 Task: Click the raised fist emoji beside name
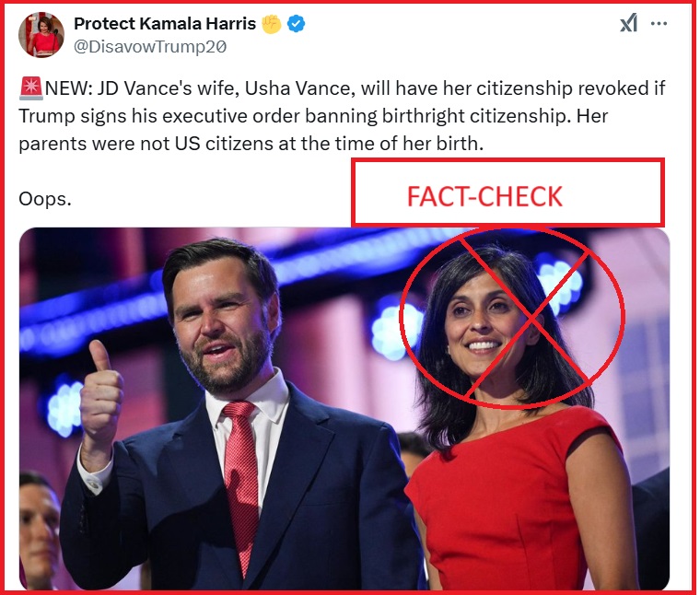[x=272, y=24]
